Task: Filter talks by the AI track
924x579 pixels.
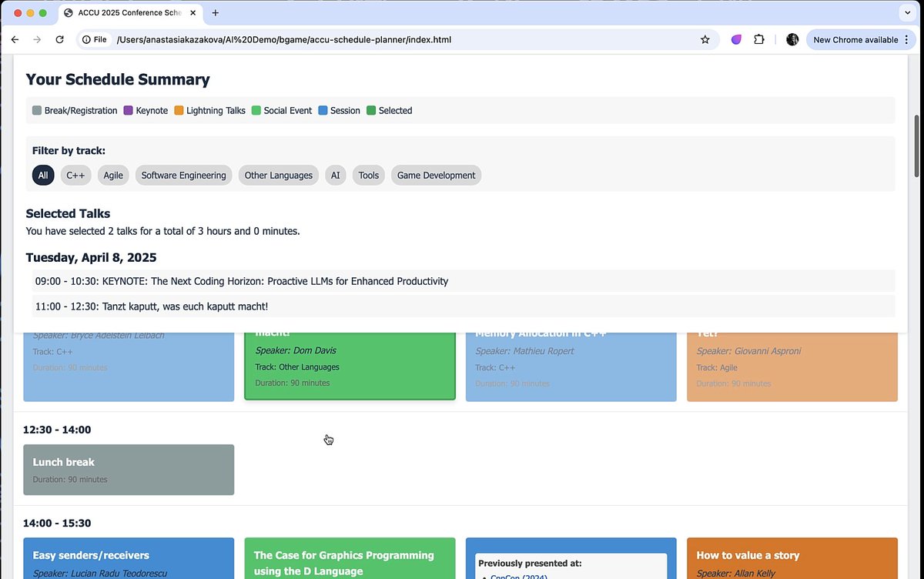Action: click(x=336, y=176)
